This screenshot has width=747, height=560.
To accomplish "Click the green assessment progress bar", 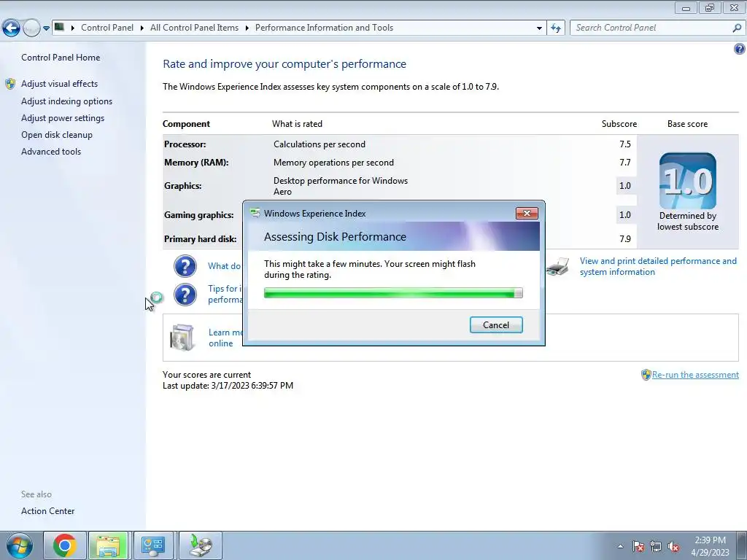I will (x=393, y=293).
